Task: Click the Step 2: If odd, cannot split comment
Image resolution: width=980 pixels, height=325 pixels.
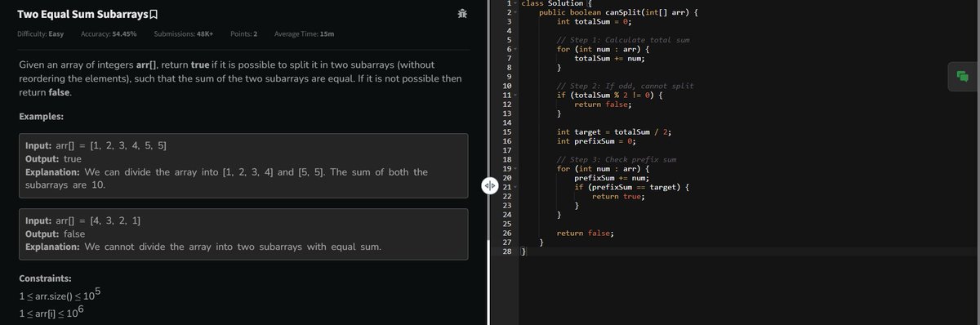Action: pyautogui.click(x=625, y=86)
